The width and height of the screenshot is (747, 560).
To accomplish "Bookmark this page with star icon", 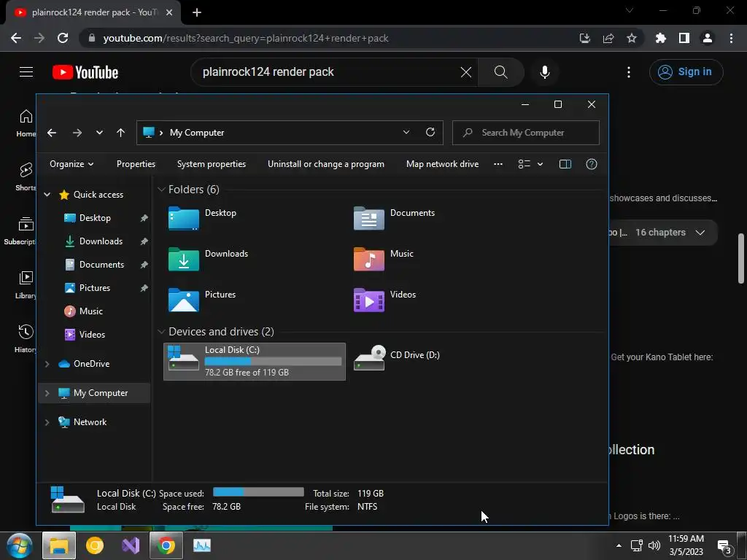I will point(632,38).
